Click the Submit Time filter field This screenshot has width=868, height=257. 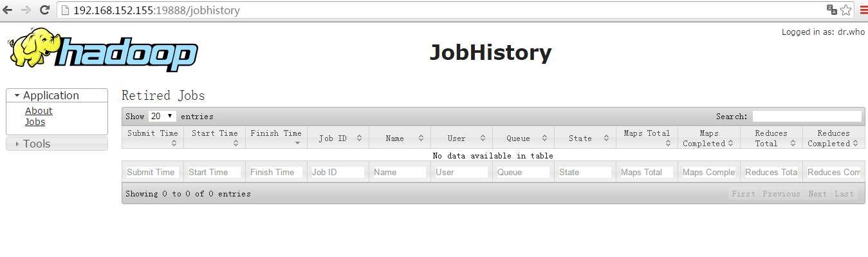(152, 172)
